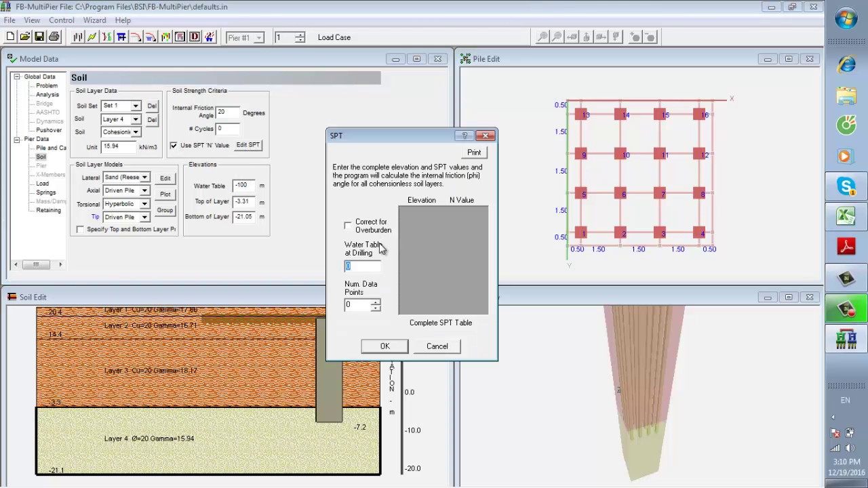Click the red-green curves toolbar icon
This screenshot has height=488, width=868.
click(107, 37)
